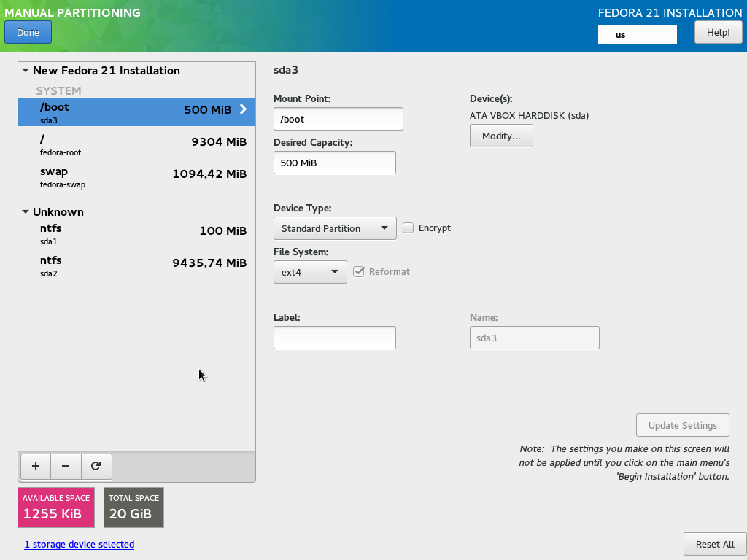The width and height of the screenshot is (747, 560).
Task: Select the /boot sda3 partition row
Action: 136,112
